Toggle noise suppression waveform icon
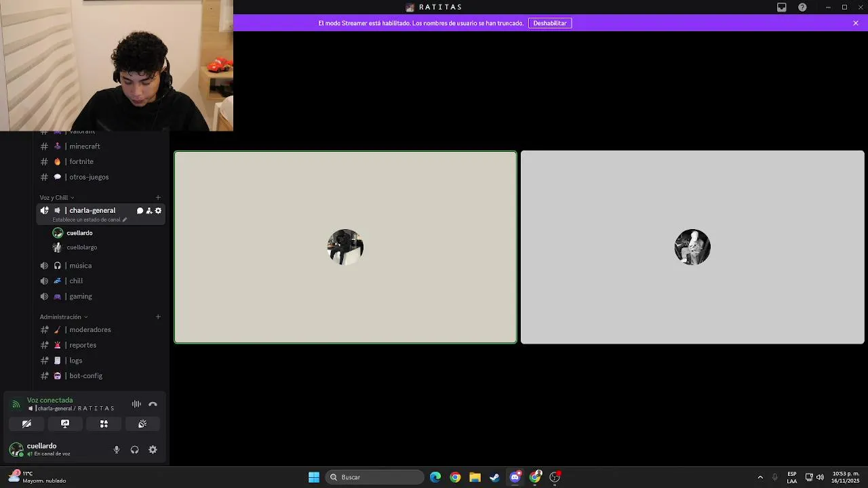This screenshot has height=488, width=868. click(x=136, y=404)
